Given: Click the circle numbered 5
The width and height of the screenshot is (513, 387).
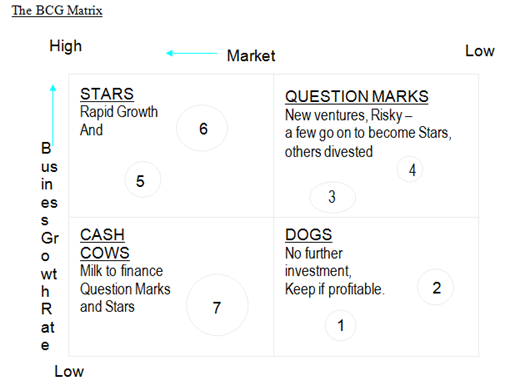Looking at the screenshot, I should (x=143, y=180).
